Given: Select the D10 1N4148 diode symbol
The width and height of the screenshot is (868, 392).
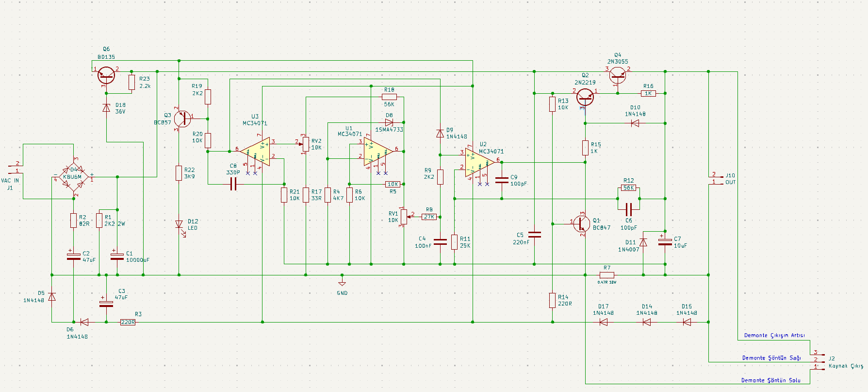Looking at the screenshot, I should [635, 123].
